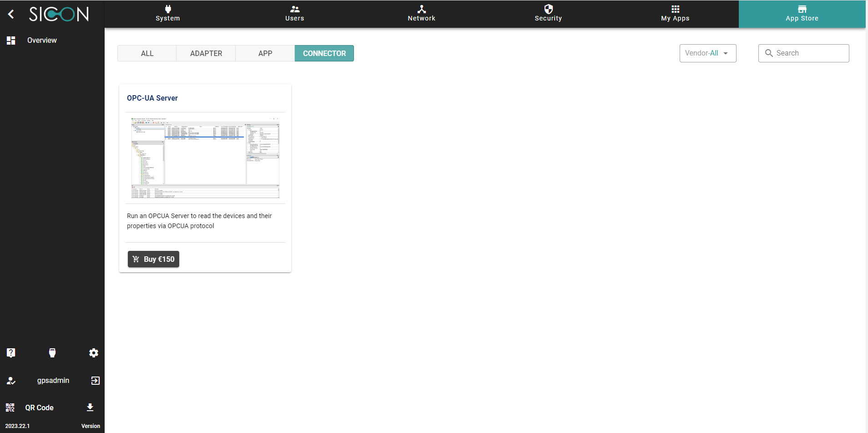Select the APP filter tab
This screenshot has height=433, width=868.
click(x=265, y=53)
